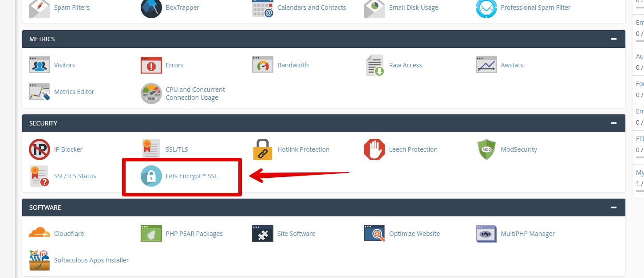Open the PHP PEAR Packages icon
The height and width of the screenshot is (278, 644).
click(x=151, y=234)
